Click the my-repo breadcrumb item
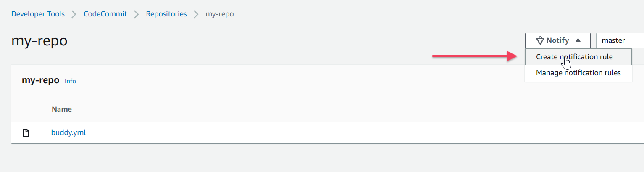 220,14
